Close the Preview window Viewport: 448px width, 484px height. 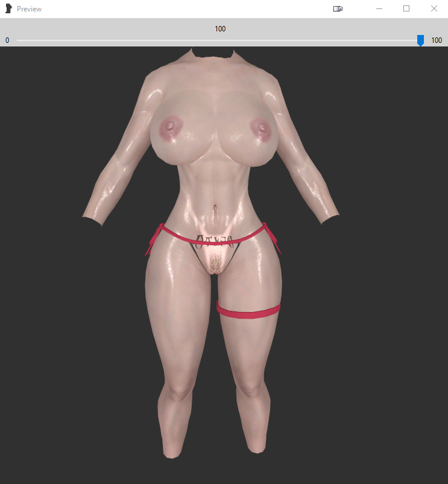(434, 8)
